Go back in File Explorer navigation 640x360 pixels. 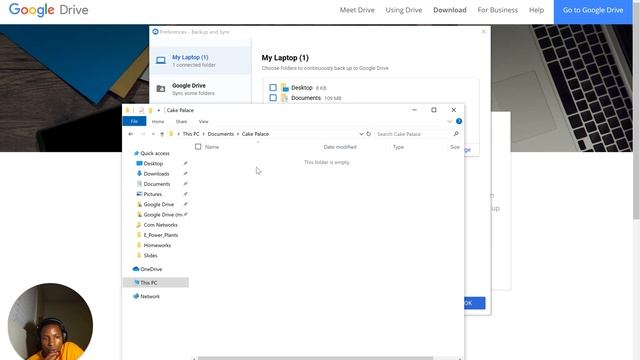(131, 134)
